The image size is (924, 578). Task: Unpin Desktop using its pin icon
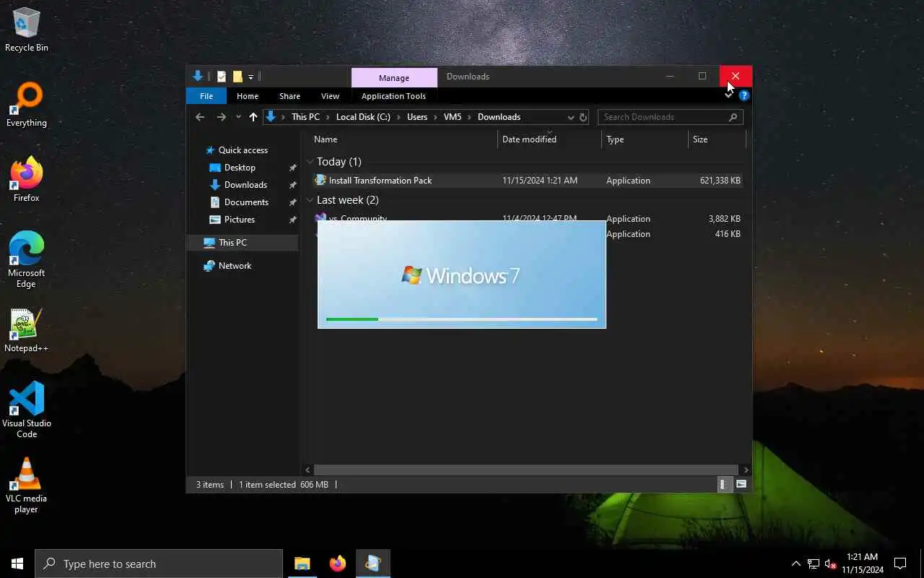292,168
